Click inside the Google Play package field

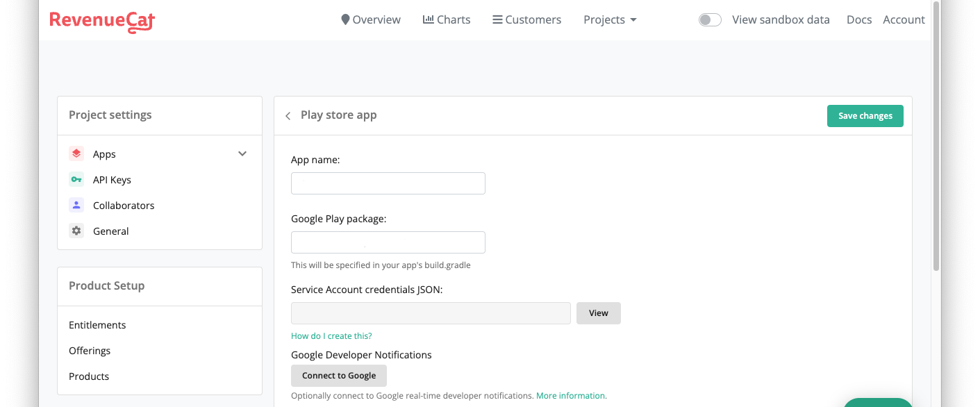(x=388, y=242)
